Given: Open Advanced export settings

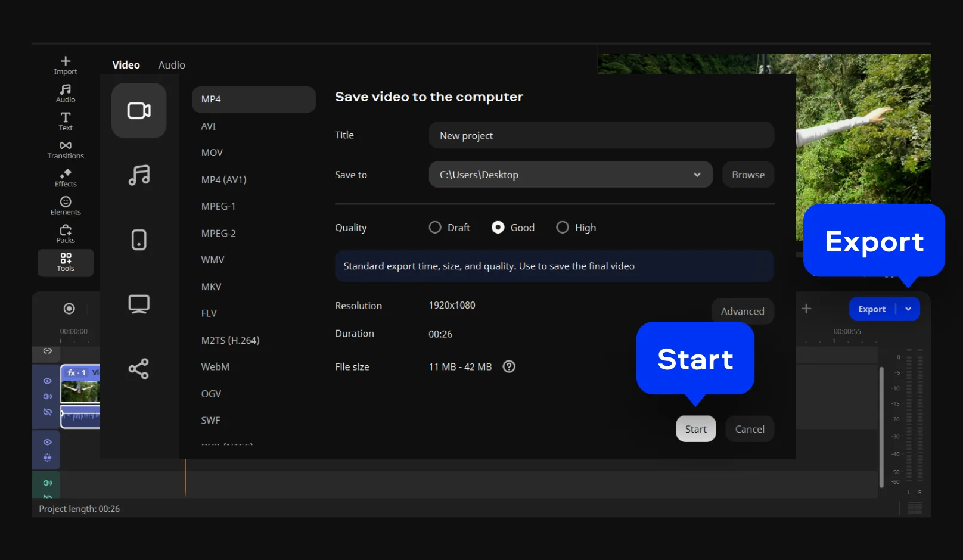Looking at the screenshot, I should click(x=742, y=311).
